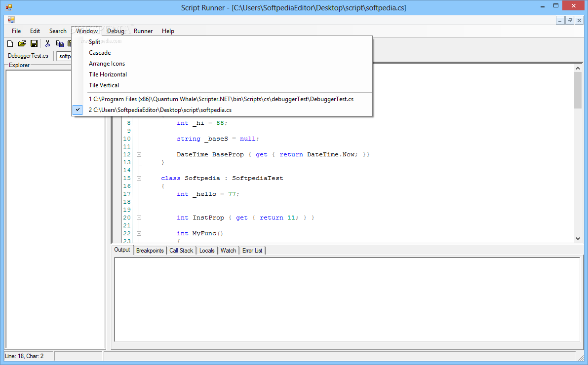Select Tile Vertical menu entry
The height and width of the screenshot is (365, 588).
point(222,85)
